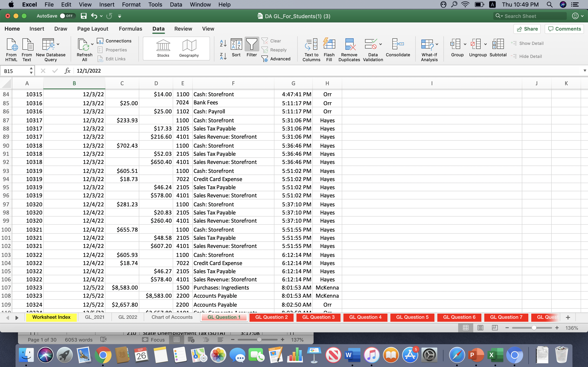Viewport: 588px width, 367px height.
Task: Open the Comments panel
Action: [x=564, y=29]
